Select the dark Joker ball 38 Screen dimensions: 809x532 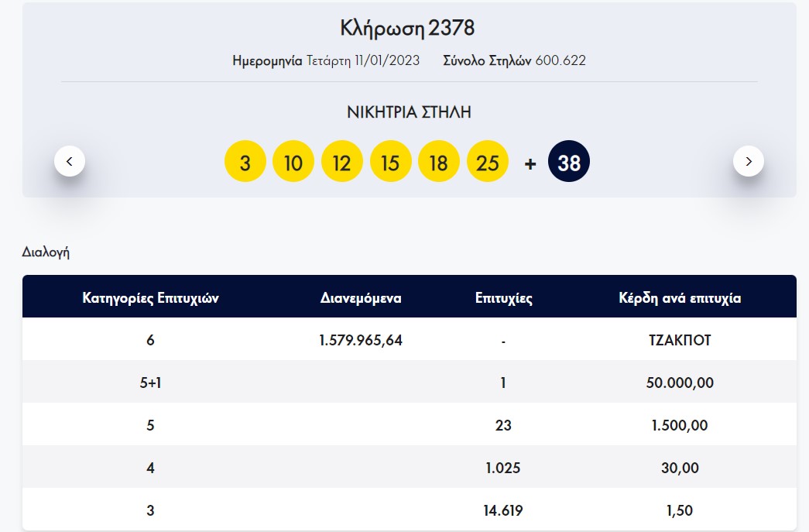click(569, 160)
